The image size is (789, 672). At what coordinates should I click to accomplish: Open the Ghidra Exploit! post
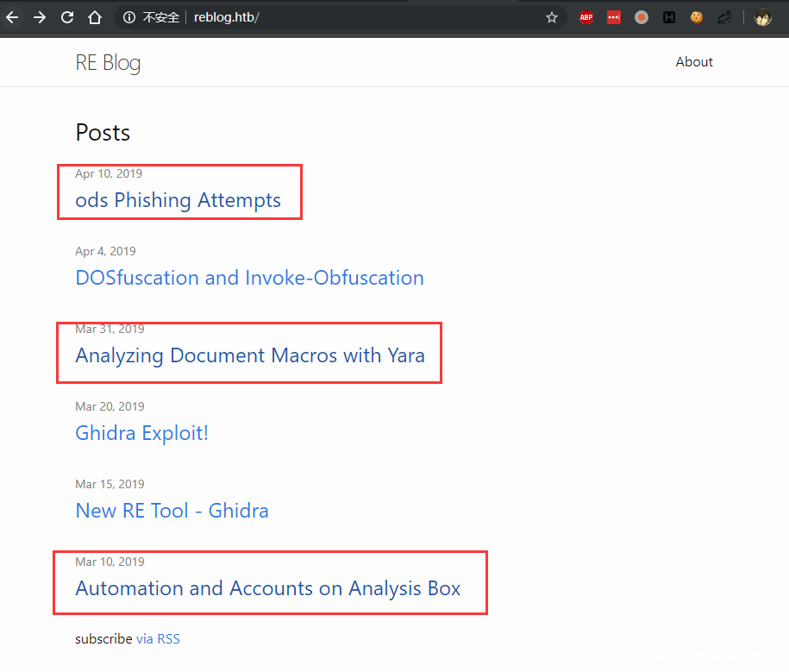click(141, 433)
